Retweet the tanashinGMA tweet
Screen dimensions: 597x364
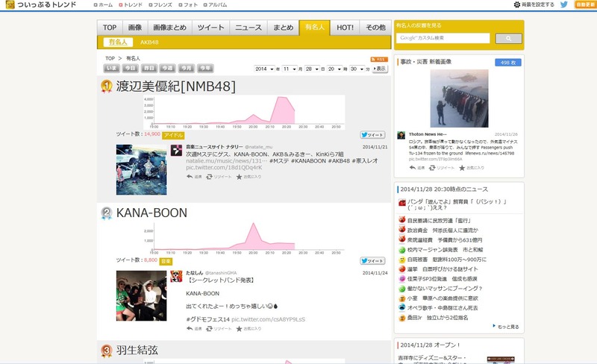point(219,329)
